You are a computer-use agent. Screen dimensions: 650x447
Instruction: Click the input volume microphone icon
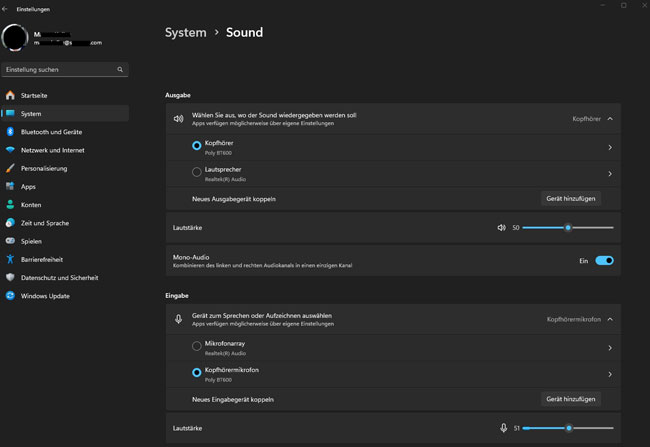point(503,428)
